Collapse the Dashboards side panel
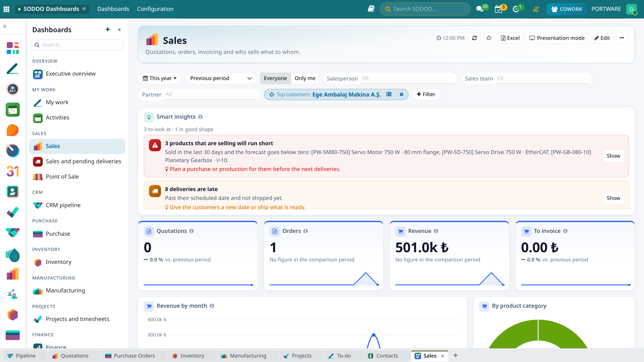 120,30
